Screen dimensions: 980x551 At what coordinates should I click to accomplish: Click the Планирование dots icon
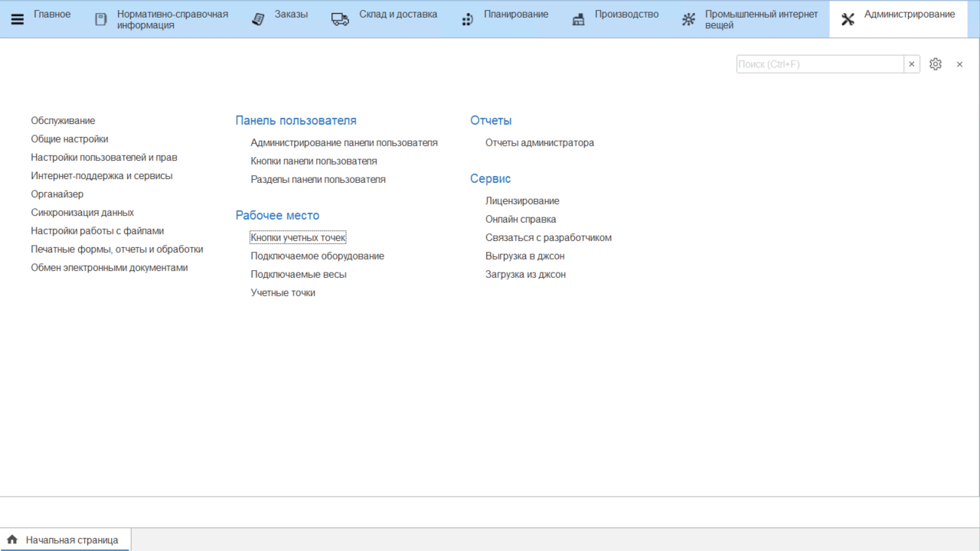[x=467, y=19]
